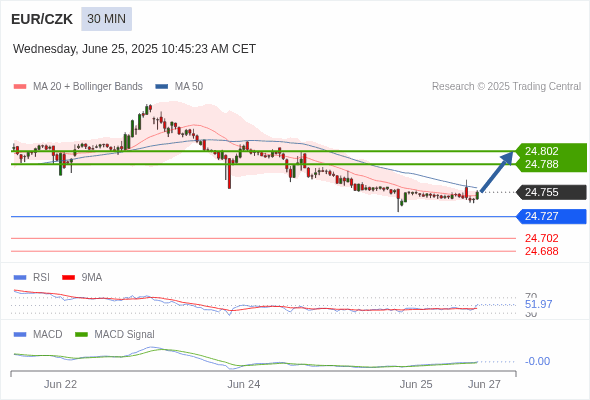Click the date line 'Wednesday, June 25, 2025 10:45:23 AM CET'
The width and height of the screenshot is (590, 400).
tap(134, 49)
